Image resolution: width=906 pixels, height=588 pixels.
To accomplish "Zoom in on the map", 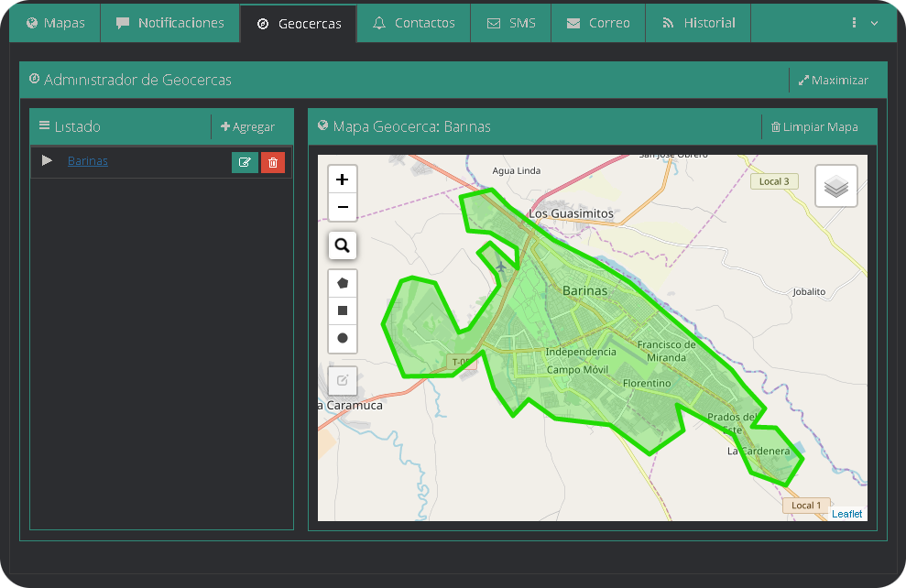I will coord(343,180).
